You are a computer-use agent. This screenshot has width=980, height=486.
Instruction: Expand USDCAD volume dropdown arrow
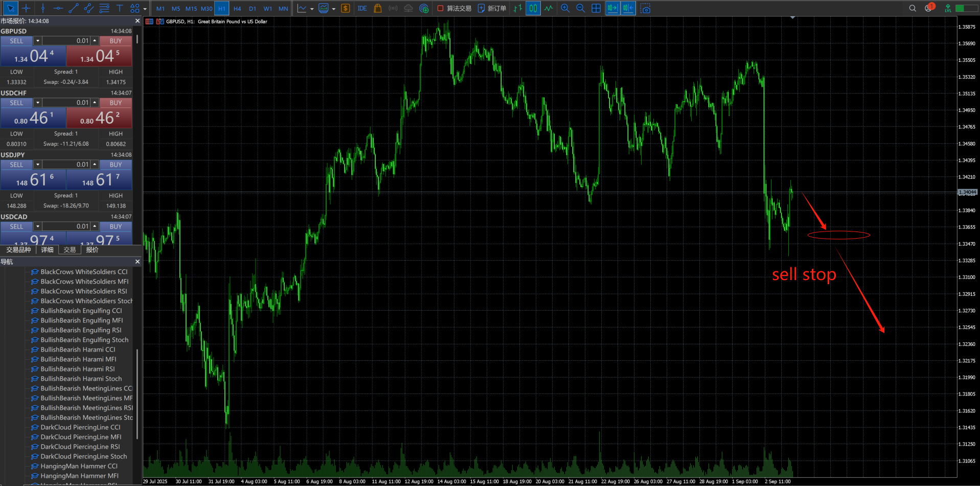(37, 226)
